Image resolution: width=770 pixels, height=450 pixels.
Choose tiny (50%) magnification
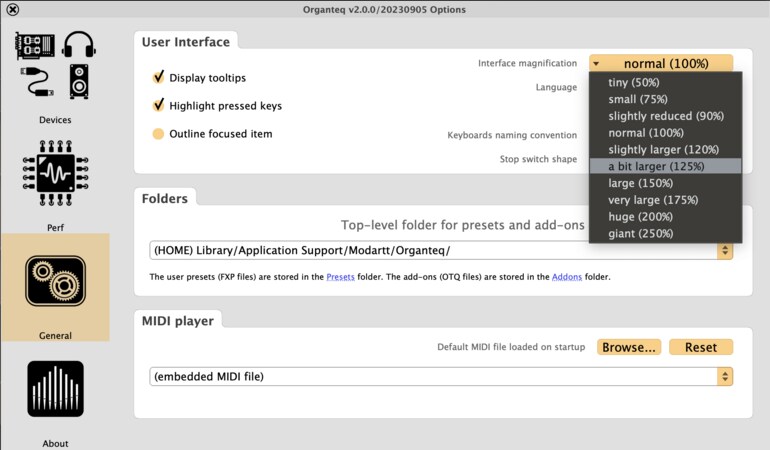point(665,83)
